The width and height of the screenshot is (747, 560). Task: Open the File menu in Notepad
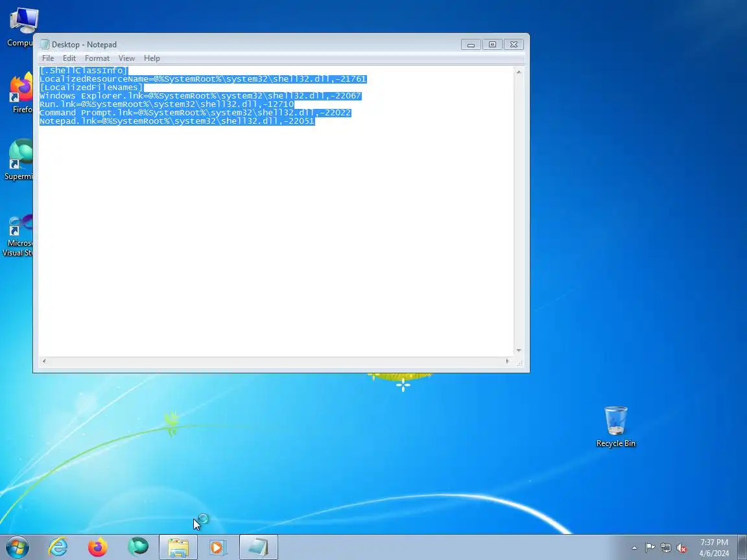pos(47,58)
